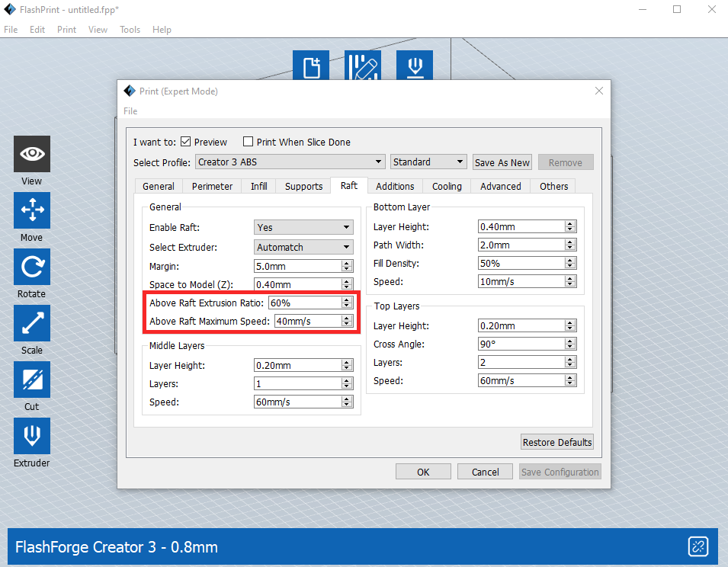The image size is (728, 567).
Task: Select the Cut tool
Action: click(31, 380)
